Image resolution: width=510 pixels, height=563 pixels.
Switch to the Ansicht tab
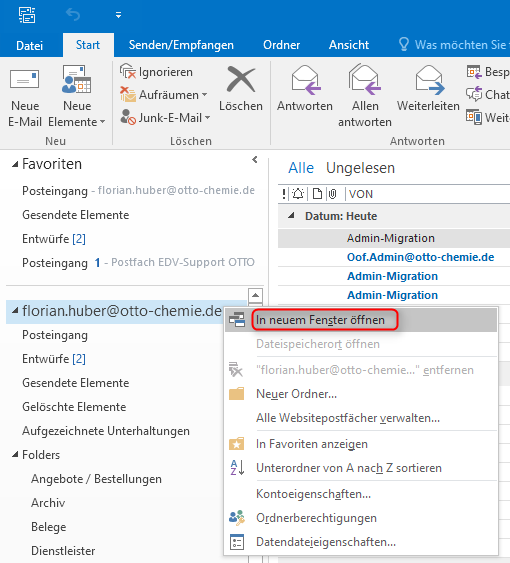click(x=349, y=45)
